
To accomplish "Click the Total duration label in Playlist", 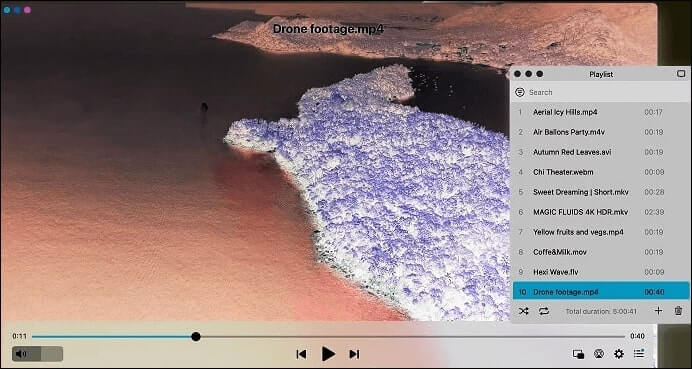I will click(601, 311).
